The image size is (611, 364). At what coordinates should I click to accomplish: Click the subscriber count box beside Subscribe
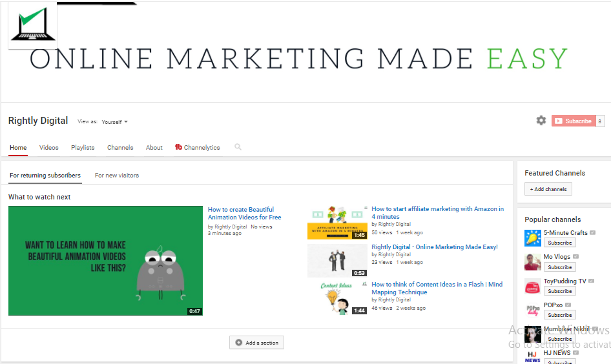pos(600,121)
